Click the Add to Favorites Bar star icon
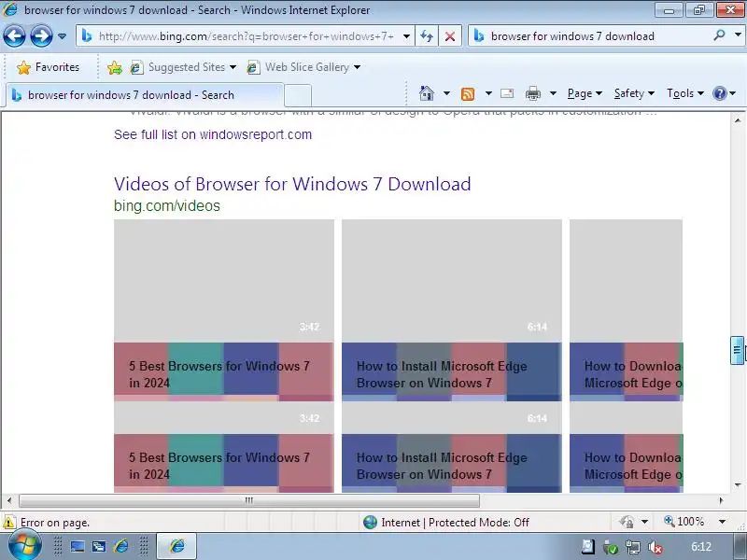This screenshot has height=560, width=747. coord(114,67)
